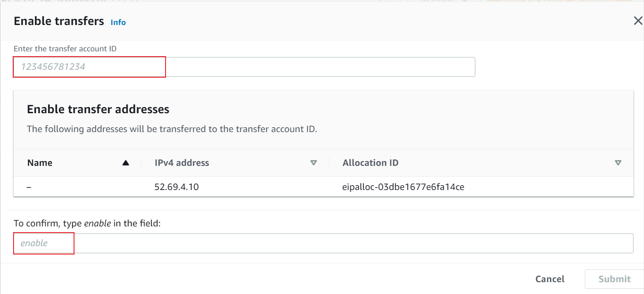Click the Submit button
The image size is (644, 294).
pyautogui.click(x=615, y=279)
